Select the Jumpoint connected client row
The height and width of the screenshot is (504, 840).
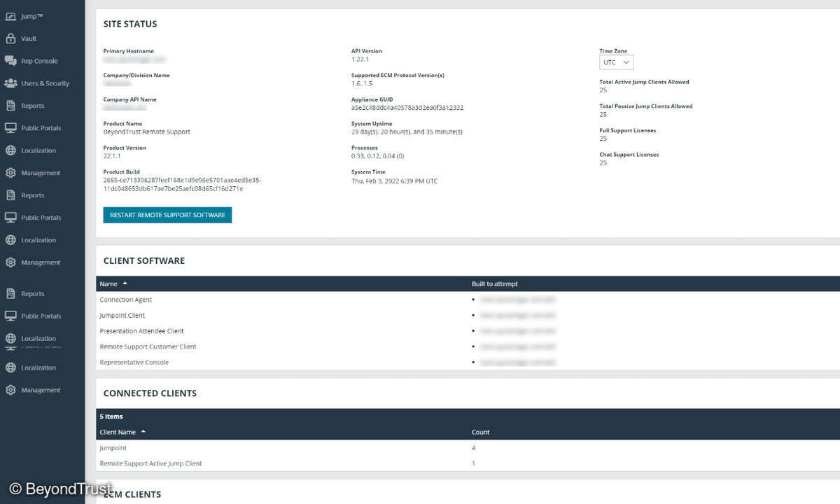[x=468, y=448]
